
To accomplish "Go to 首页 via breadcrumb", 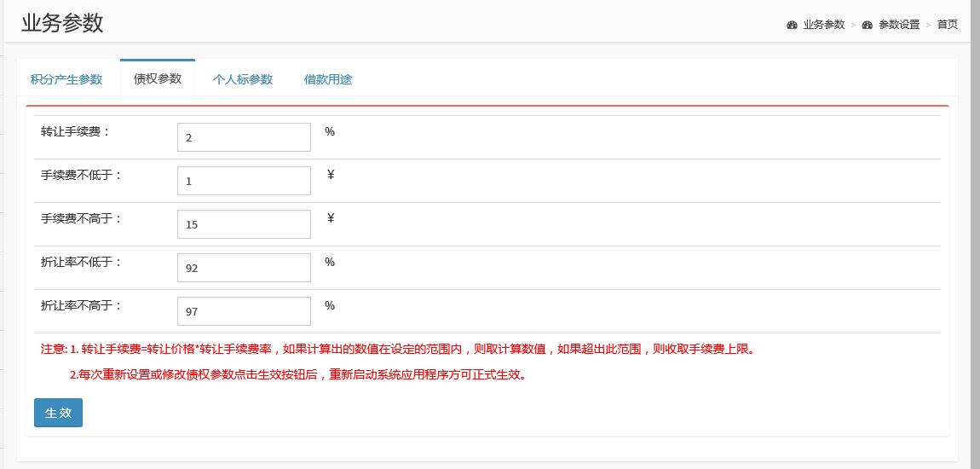I will pyautogui.click(x=947, y=25).
